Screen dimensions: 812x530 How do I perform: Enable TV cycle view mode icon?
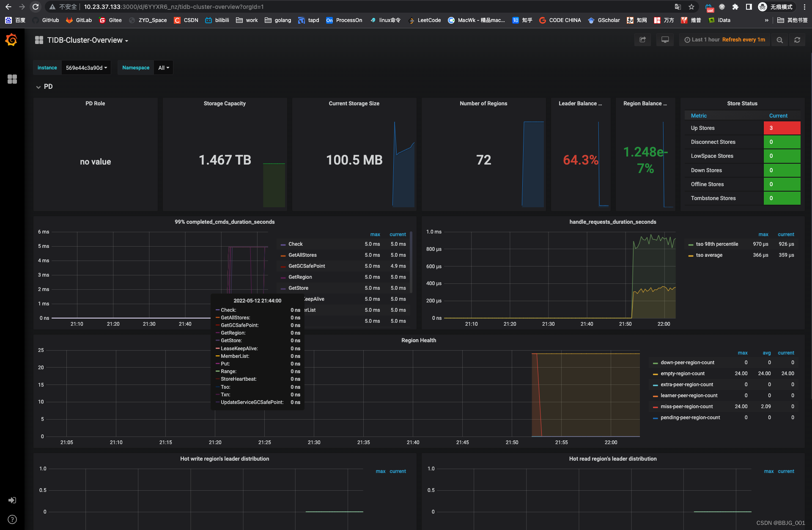click(665, 39)
